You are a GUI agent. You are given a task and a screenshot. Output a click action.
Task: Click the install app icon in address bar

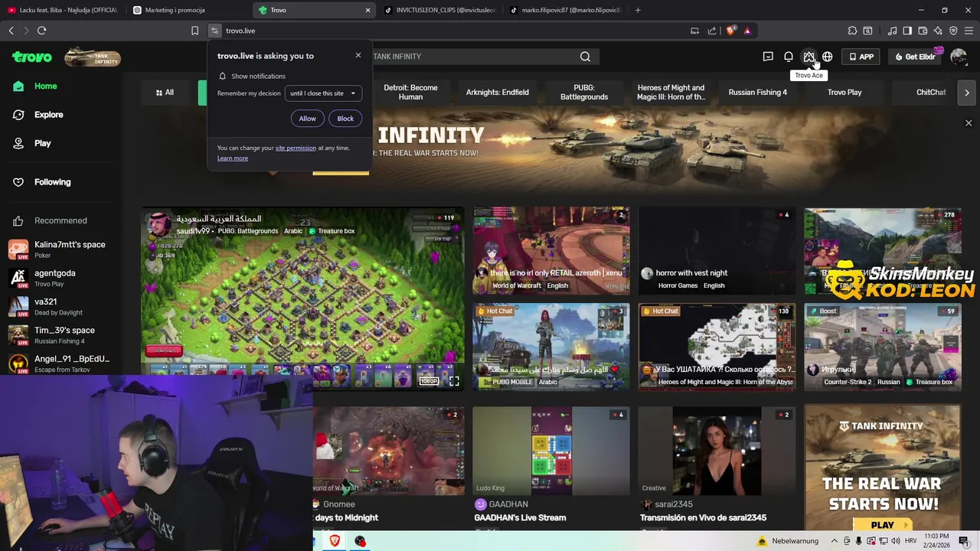(694, 31)
